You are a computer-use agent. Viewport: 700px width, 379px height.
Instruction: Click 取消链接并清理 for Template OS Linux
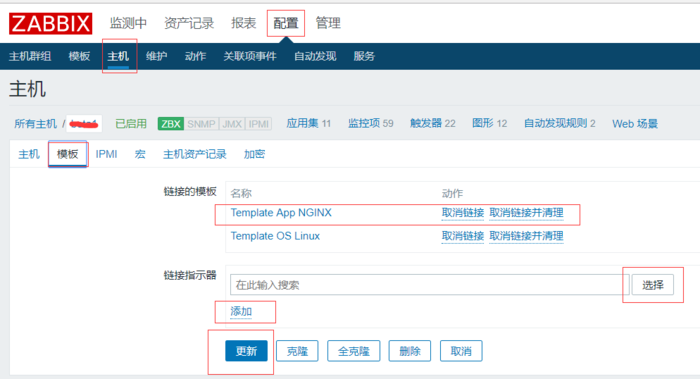[526, 236]
